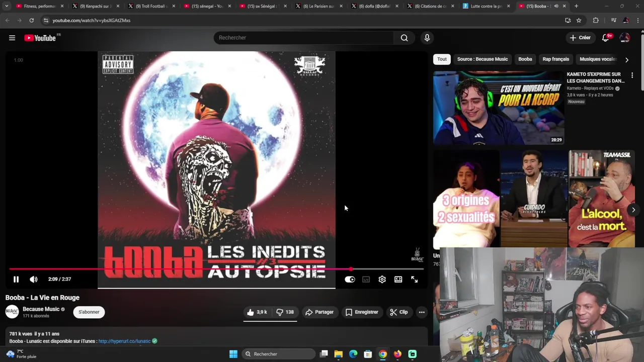Select the Booba filter chip
Screen dimensions: 644x362
pos(525,59)
